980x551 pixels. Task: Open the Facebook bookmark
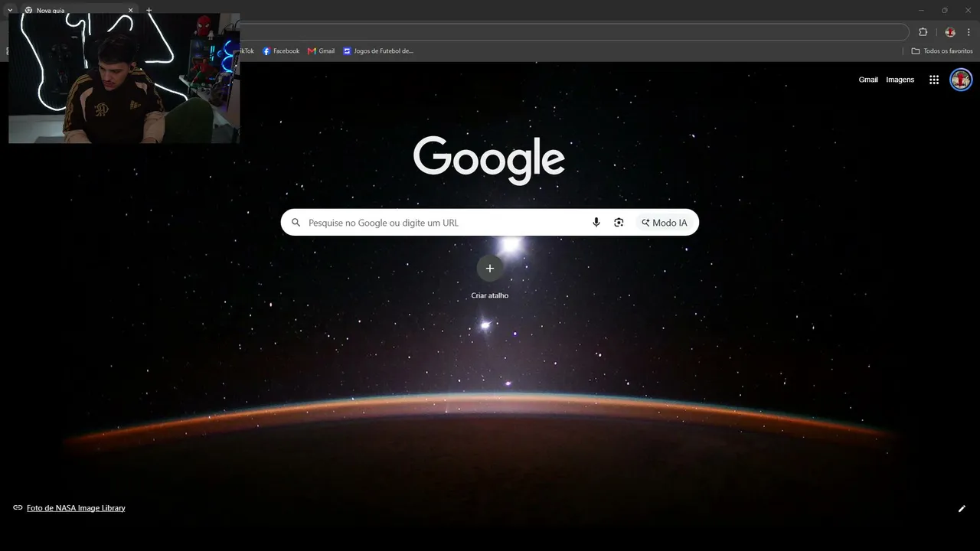coord(281,51)
